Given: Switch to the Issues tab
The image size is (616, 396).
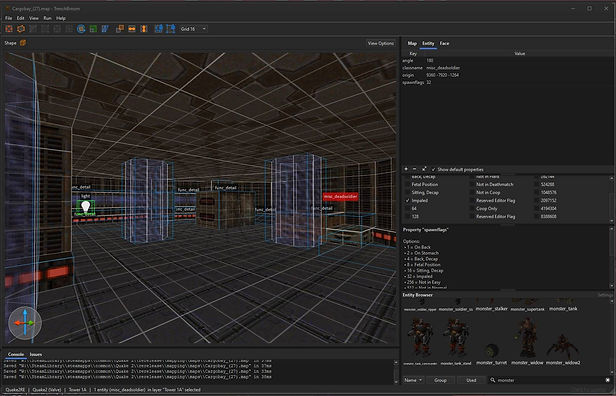Looking at the screenshot, I should [x=36, y=354].
